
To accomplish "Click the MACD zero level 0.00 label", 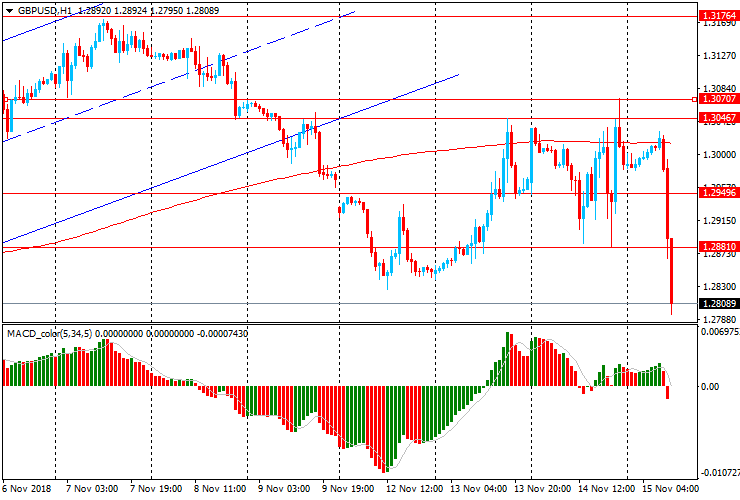I will click(x=712, y=386).
